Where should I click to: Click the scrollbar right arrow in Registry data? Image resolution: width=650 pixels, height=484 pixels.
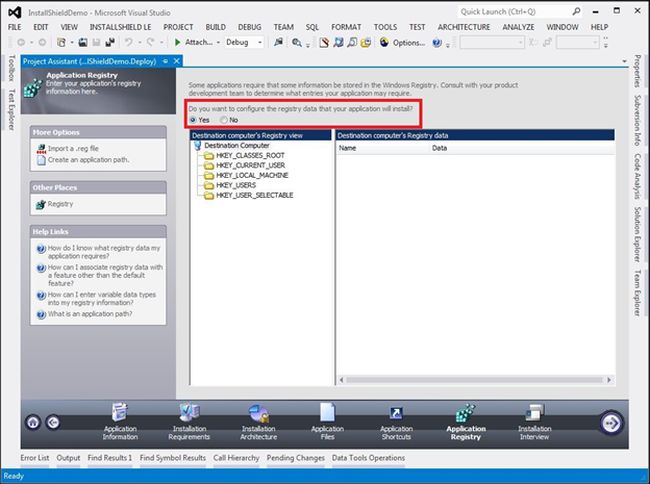coord(609,380)
